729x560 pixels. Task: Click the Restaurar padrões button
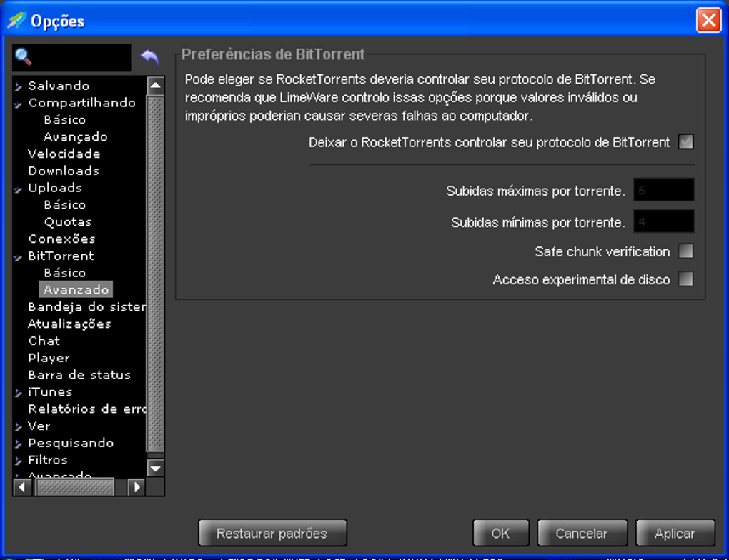[272, 533]
